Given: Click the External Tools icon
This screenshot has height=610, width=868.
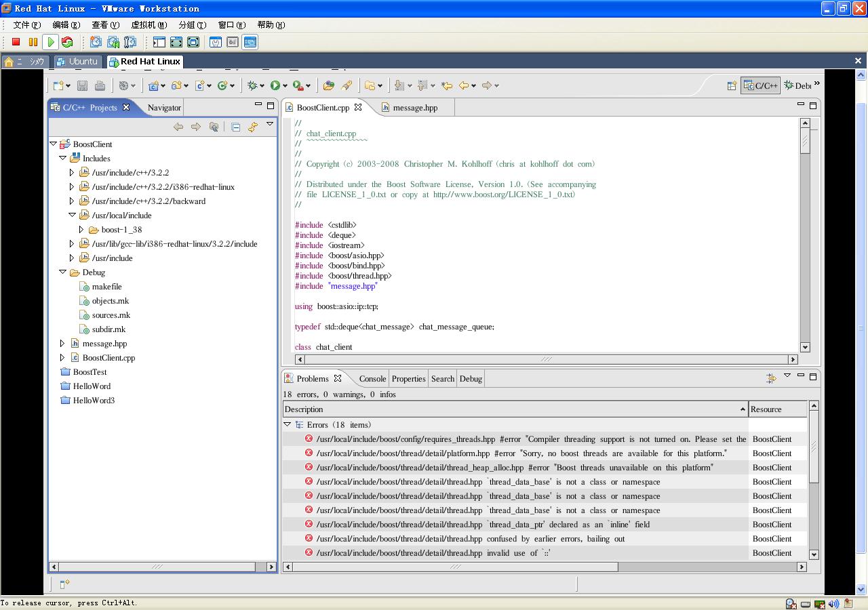Looking at the screenshot, I should click(x=298, y=85).
